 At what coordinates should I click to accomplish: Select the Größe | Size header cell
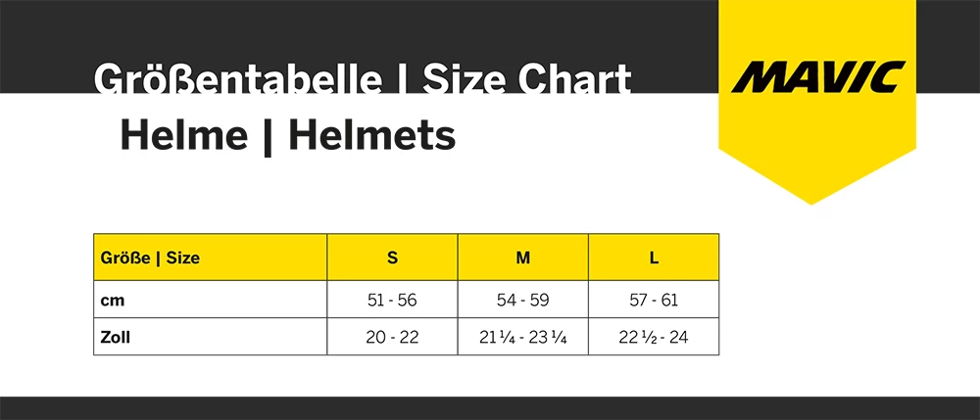tap(150, 258)
